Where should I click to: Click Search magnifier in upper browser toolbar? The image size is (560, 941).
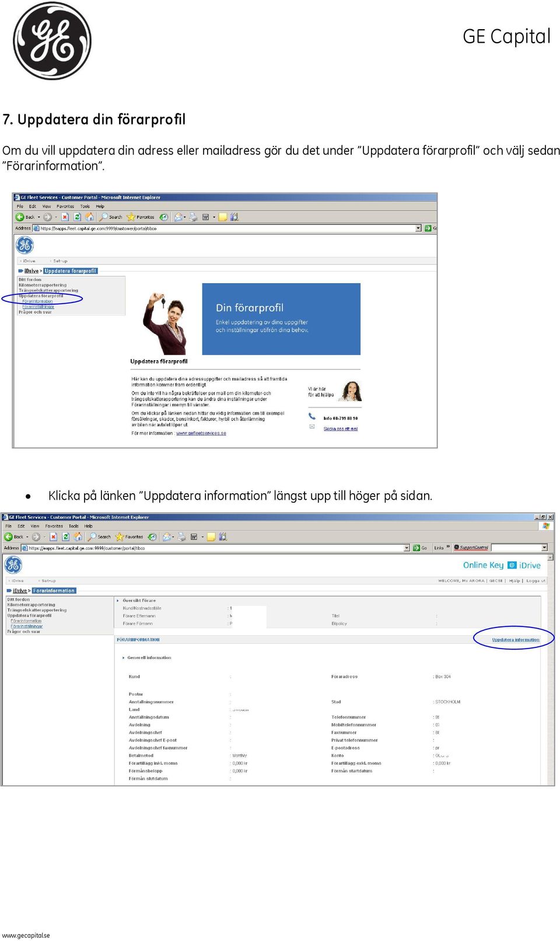click(x=104, y=217)
